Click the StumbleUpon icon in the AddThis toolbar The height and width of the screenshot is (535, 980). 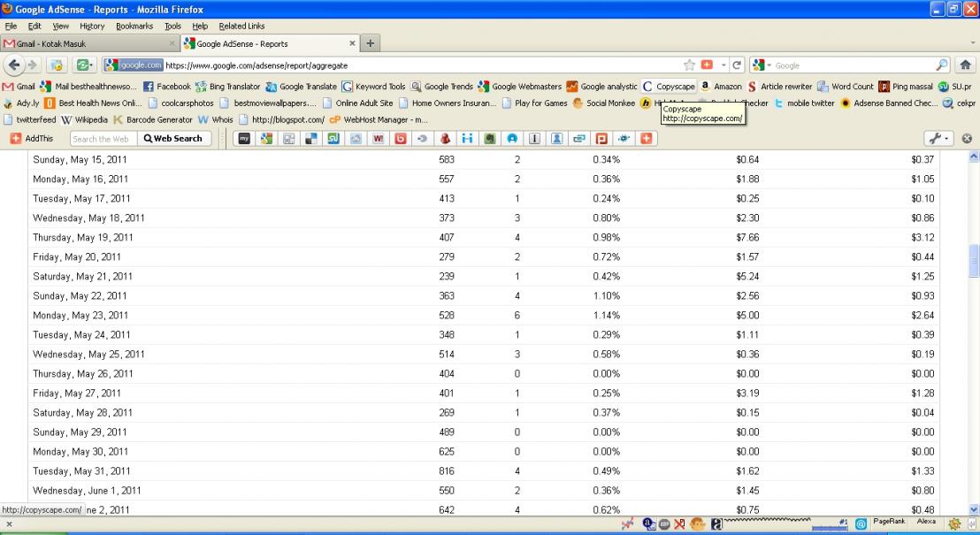coord(333,139)
